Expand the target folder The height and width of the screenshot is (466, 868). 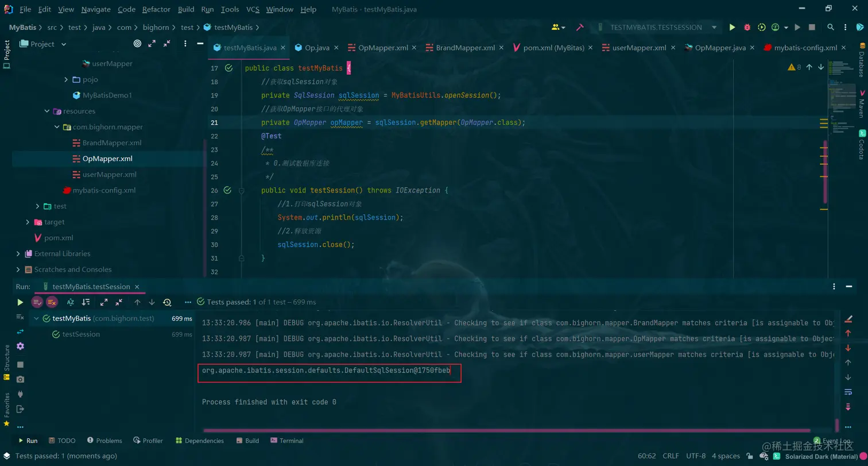pos(28,222)
